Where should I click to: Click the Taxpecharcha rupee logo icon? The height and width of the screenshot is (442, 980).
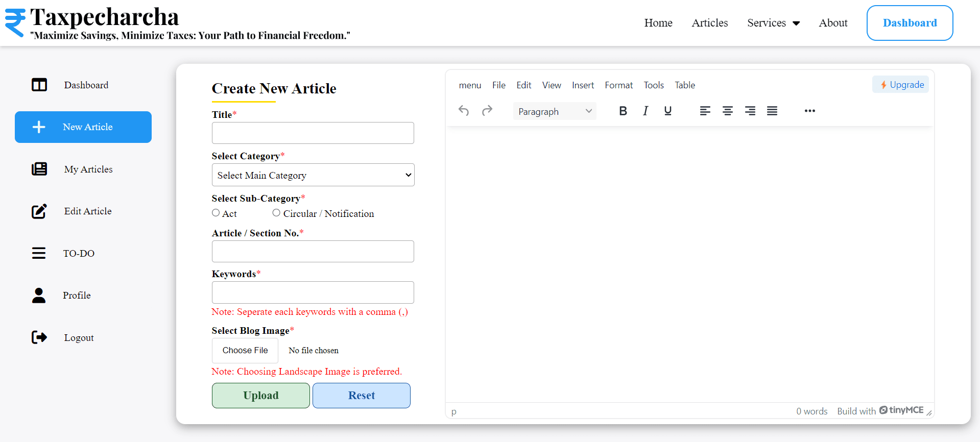(15, 23)
